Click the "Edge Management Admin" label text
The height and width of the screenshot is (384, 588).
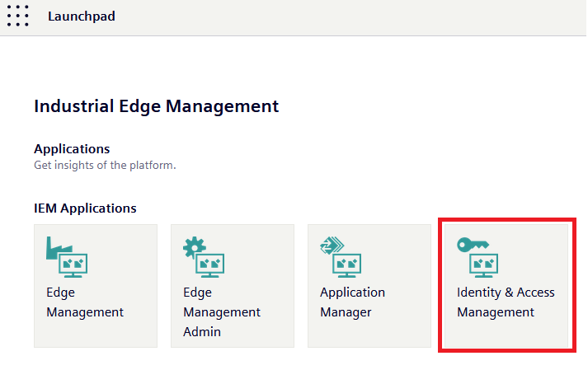(221, 312)
